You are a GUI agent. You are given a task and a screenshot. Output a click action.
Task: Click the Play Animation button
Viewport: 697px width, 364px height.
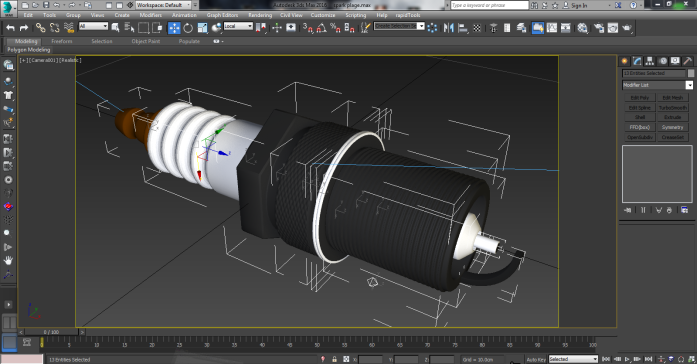click(x=627, y=359)
